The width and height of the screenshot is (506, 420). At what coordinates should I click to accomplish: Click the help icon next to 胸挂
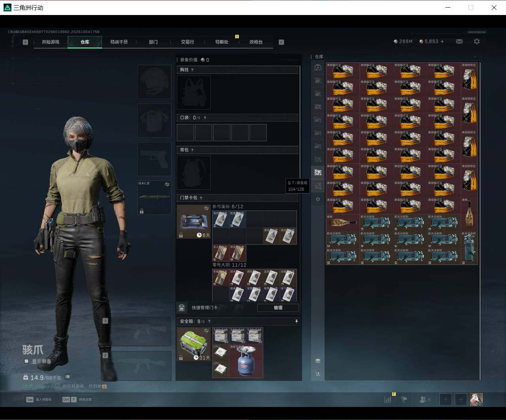click(x=193, y=70)
